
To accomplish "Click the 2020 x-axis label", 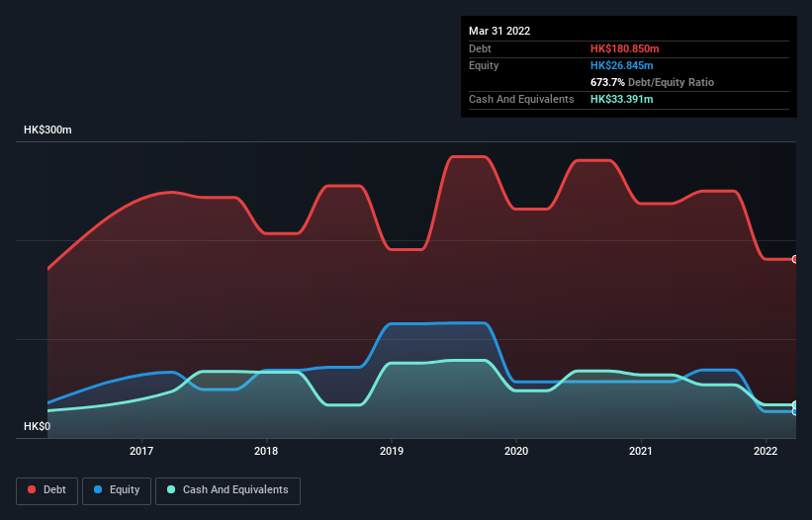I will coord(516,451).
